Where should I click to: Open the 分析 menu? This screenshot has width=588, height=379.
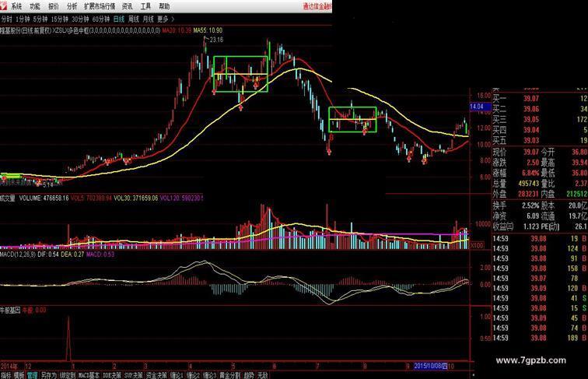point(72,6)
